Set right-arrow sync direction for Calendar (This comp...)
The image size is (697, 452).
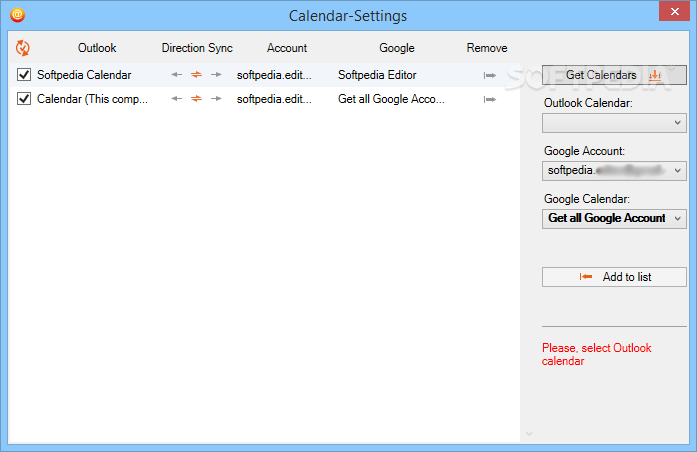point(216,99)
